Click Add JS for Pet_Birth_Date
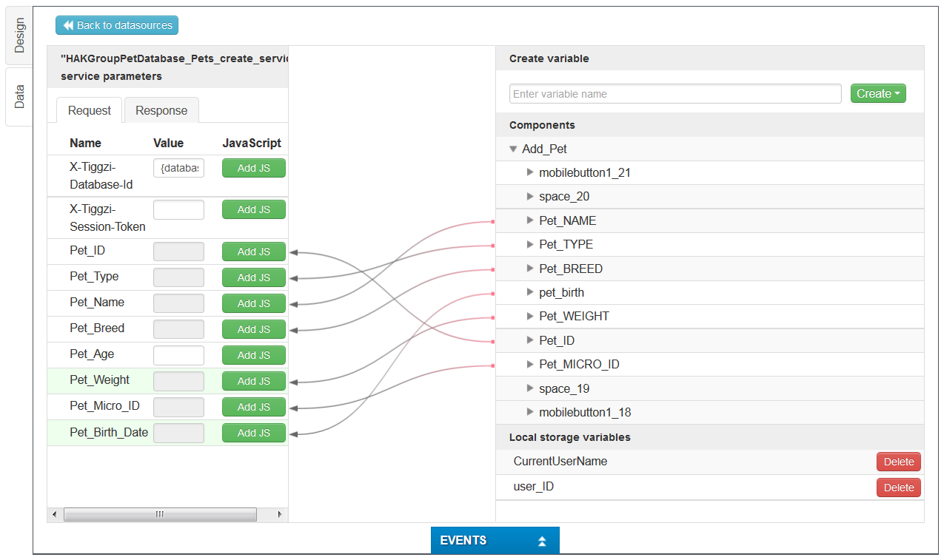 pyautogui.click(x=253, y=433)
